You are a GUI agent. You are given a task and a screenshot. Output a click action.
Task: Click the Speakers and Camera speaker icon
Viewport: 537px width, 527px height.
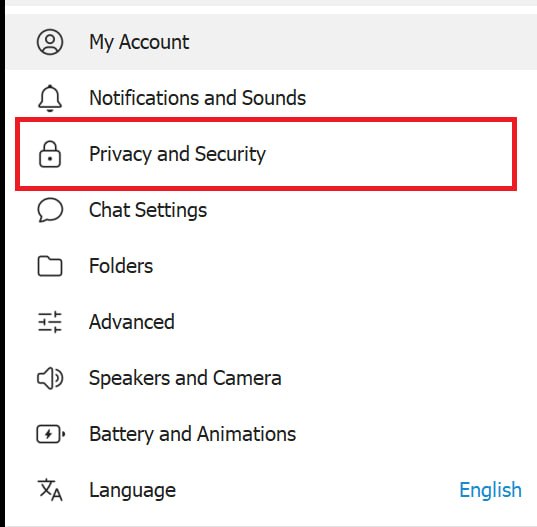[x=50, y=378]
